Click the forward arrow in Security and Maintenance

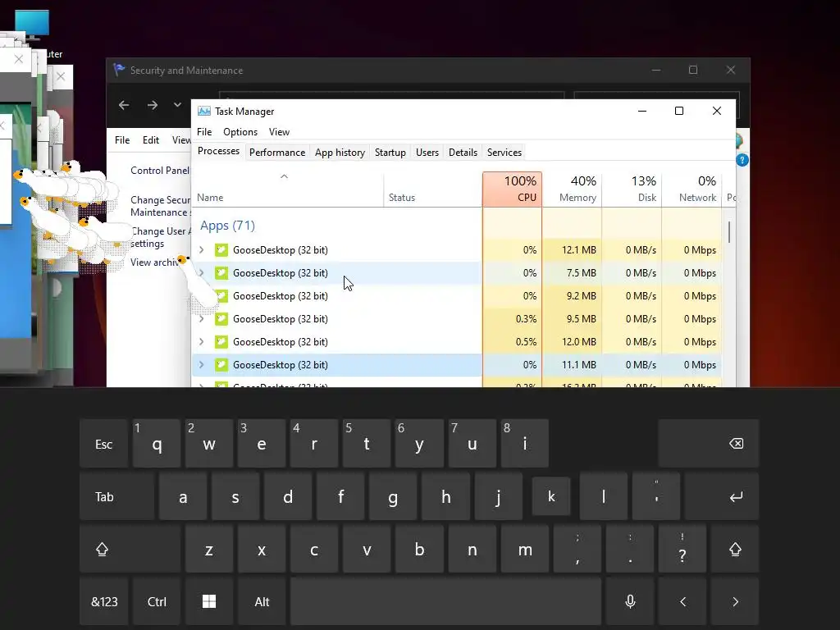(x=153, y=105)
